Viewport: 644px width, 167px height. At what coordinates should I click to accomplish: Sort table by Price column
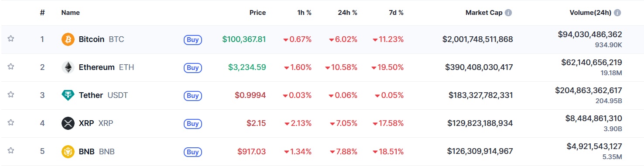257,13
